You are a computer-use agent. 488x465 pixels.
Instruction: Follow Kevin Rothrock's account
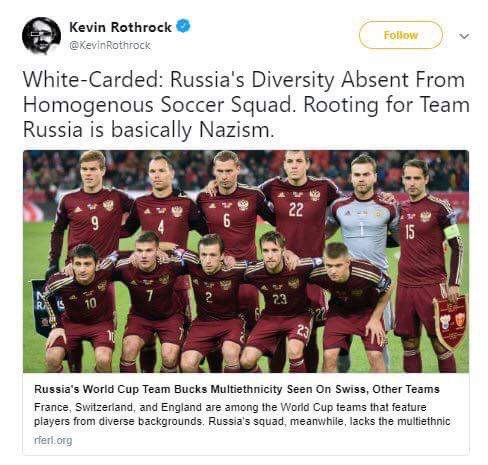pyautogui.click(x=401, y=35)
